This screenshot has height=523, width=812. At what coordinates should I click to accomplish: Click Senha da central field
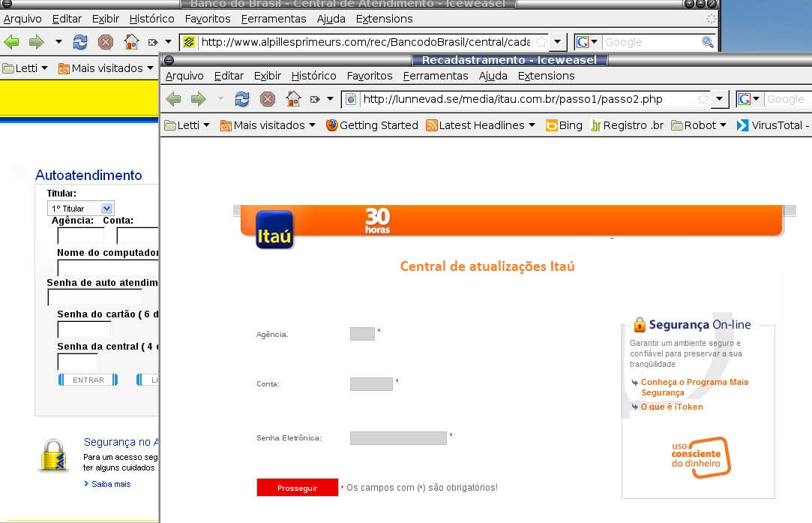tap(78, 362)
